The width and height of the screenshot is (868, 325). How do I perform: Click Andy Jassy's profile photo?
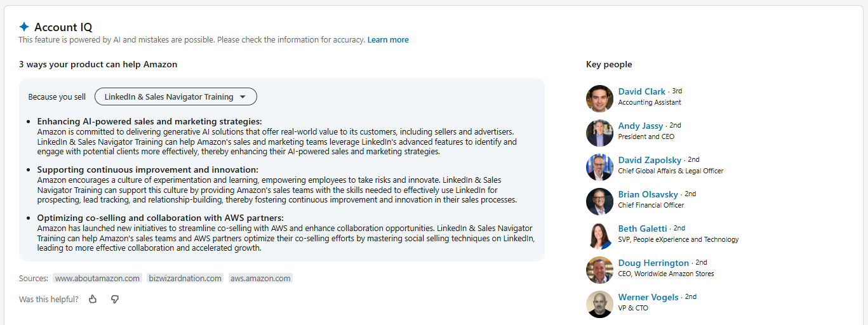[599, 133]
